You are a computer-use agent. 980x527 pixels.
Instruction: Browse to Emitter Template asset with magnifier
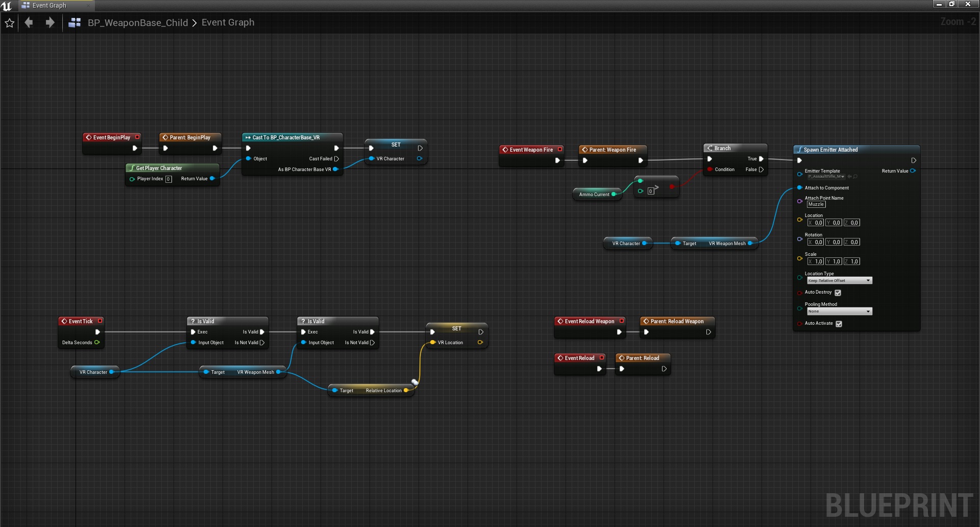[855, 177]
